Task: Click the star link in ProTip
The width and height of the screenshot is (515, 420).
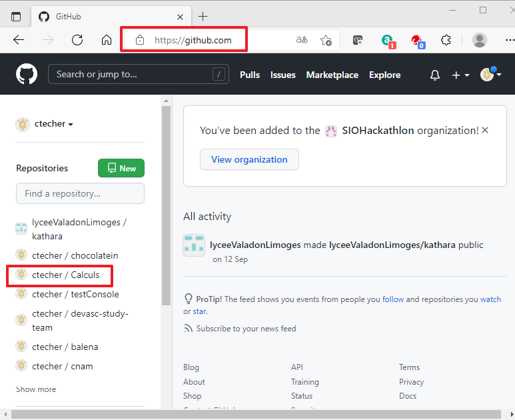Action: pos(199,311)
